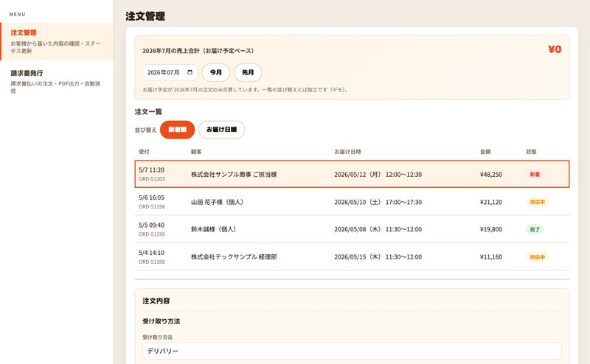Sort orders by お届け日順

[x=222, y=130]
